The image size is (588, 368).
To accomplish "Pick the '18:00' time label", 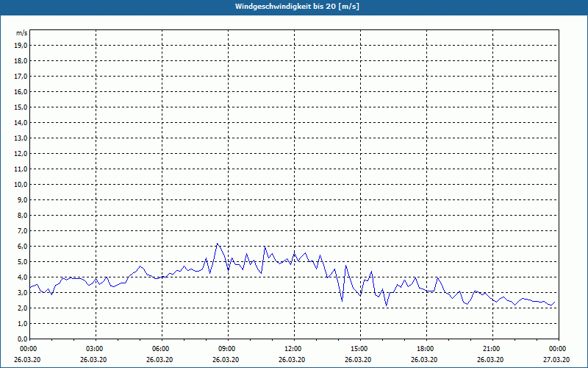I will point(427,349).
